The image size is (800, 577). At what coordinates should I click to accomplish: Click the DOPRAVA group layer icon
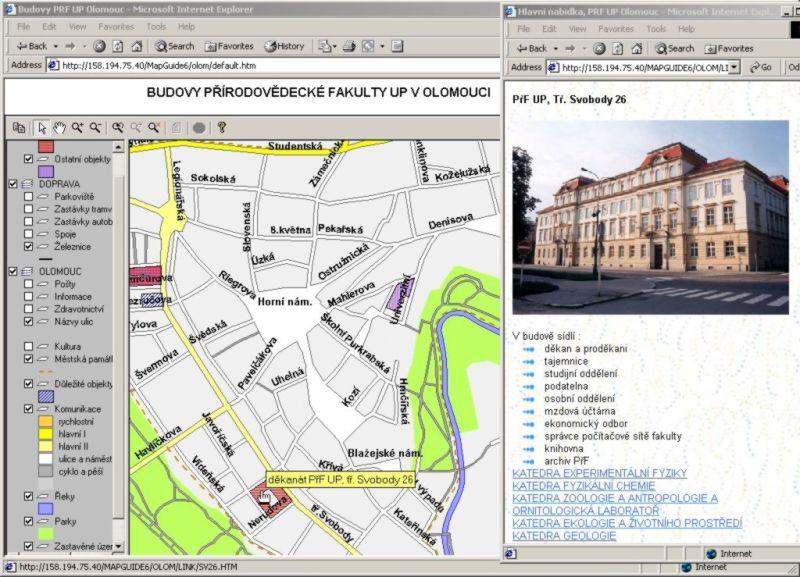click(28, 184)
